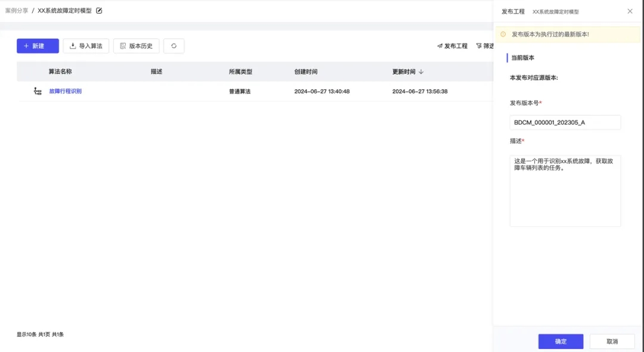
Task: Click the 创建时间 column header
Action: coord(306,71)
